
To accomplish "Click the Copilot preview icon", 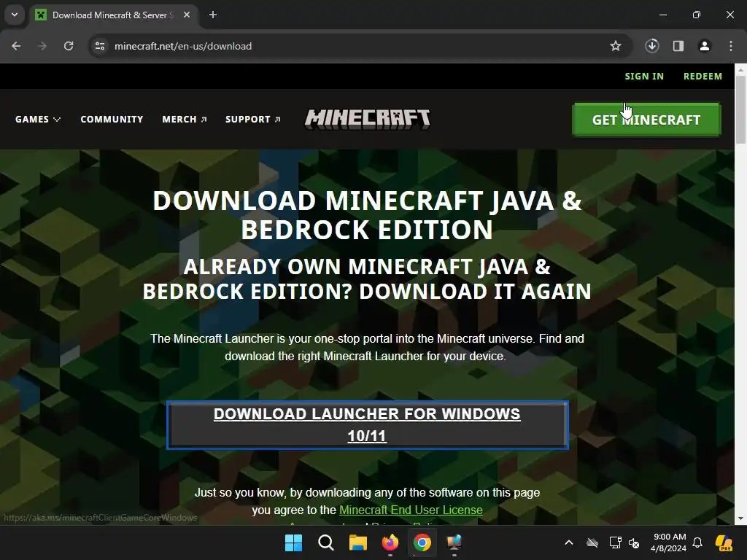I will [x=724, y=542].
